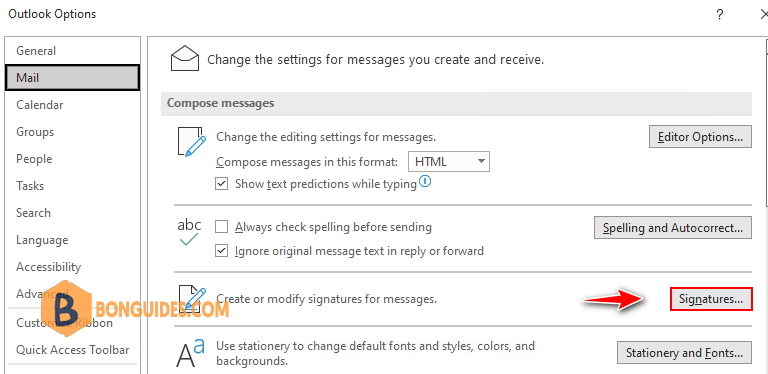768x374 pixels.
Task: Click 'Create or modify signatures for messages' text
Action: (327, 298)
